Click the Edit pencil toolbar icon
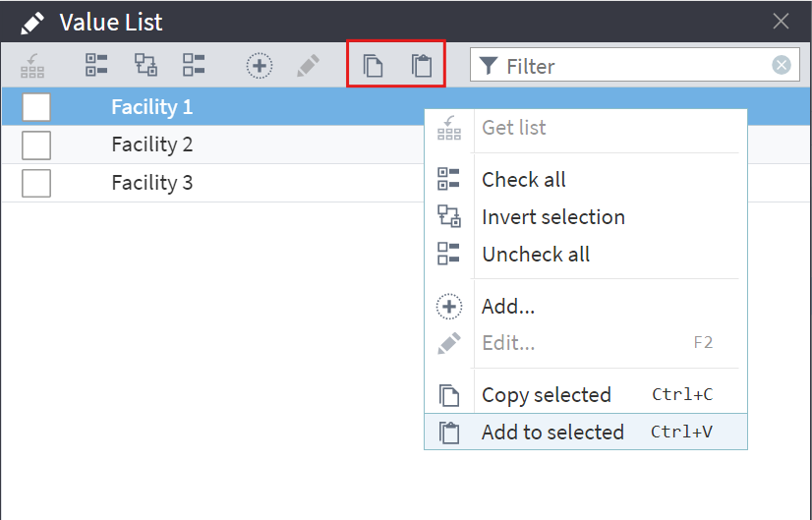Viewport: 812px width, 520px height. point(308,66)
